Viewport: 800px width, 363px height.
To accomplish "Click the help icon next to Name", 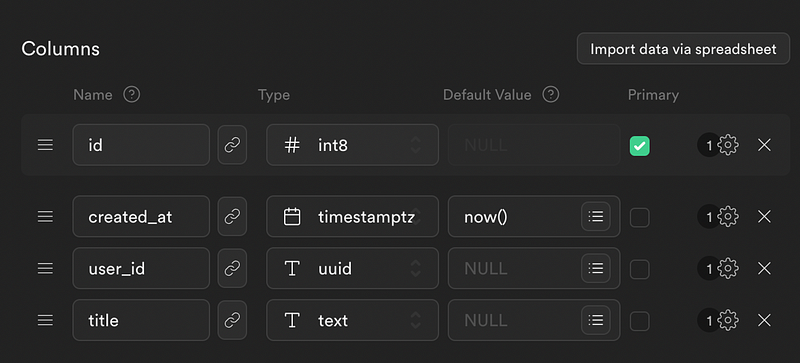I will click(132, 94).
